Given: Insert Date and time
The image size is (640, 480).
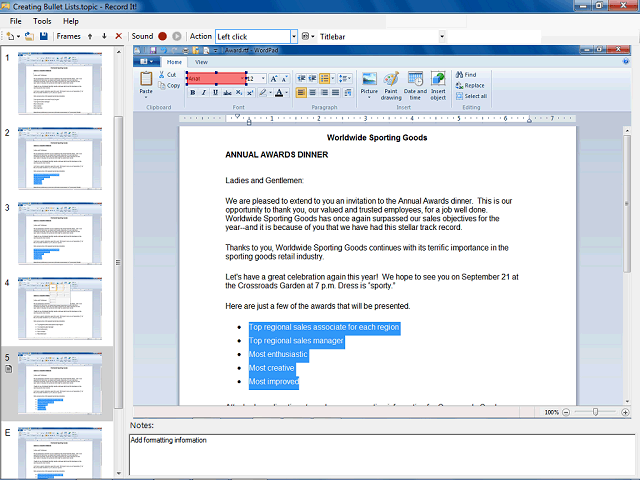Looking at the screenshot, I should [x=415, y=85].
